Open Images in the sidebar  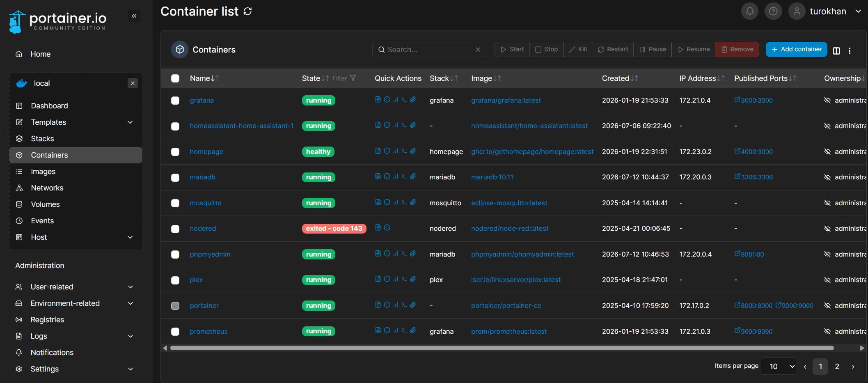[76, 172]
